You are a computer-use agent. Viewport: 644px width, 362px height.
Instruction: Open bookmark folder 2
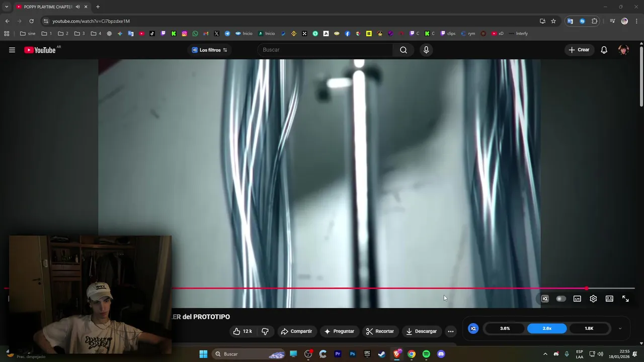pyautogui.click(x=63, y=34)
